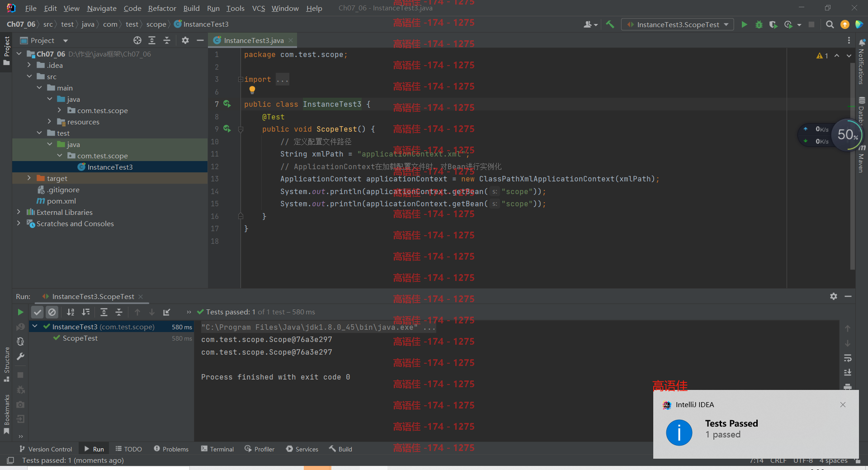Toggle the Maven side tool window
Screen dimensions: 868x470
861,159
